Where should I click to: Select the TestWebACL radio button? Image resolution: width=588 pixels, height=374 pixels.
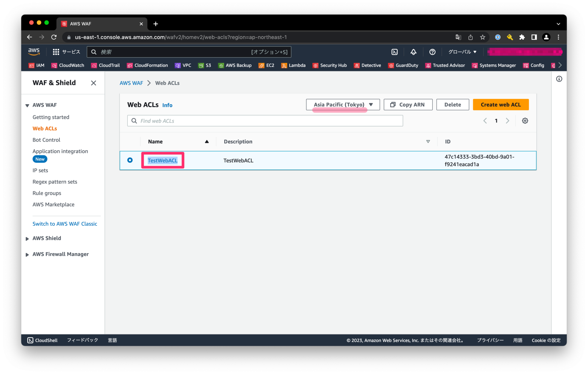(x=130, y=160)
